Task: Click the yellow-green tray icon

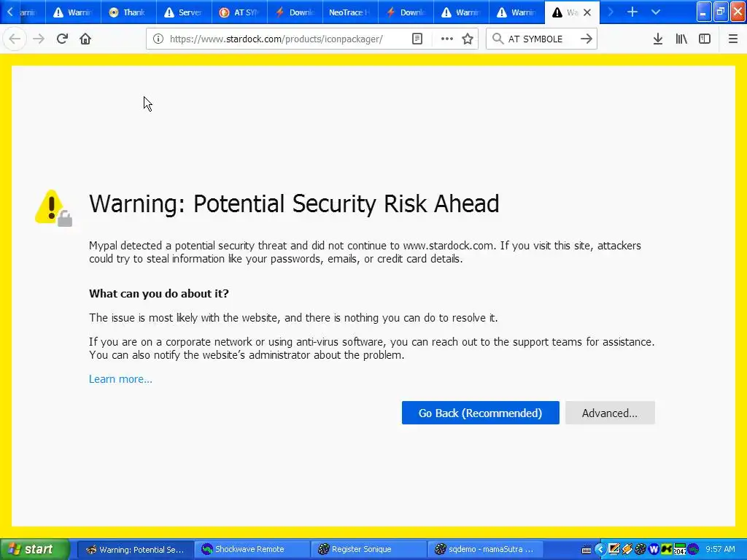Action: [x=667, y=550]
